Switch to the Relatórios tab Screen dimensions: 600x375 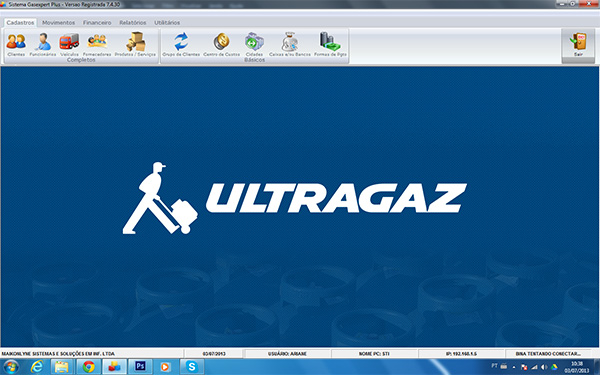click(133, 23)
